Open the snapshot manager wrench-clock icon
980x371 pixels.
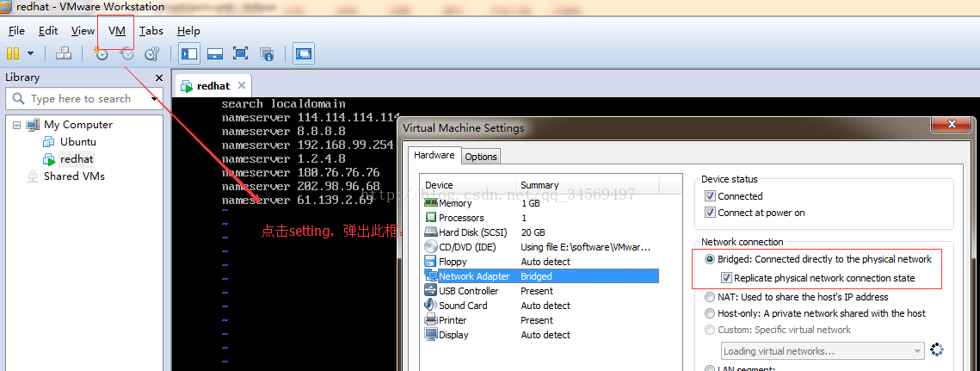point(152,54)
